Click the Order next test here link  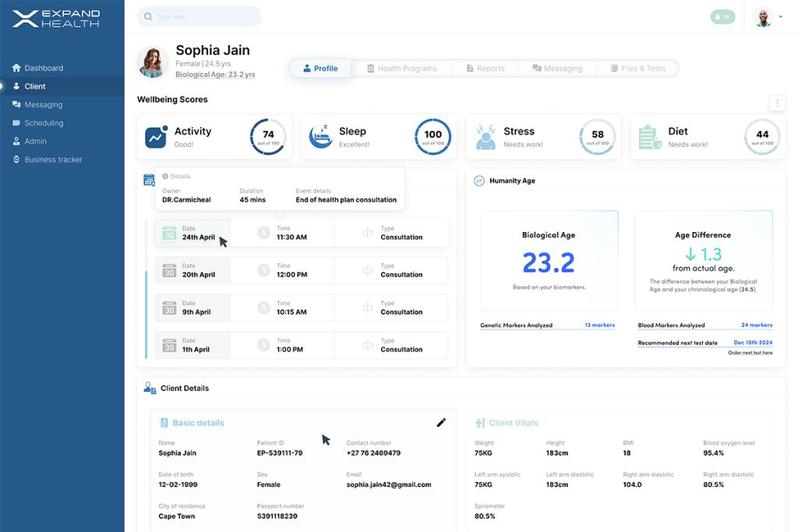(750, 353)
